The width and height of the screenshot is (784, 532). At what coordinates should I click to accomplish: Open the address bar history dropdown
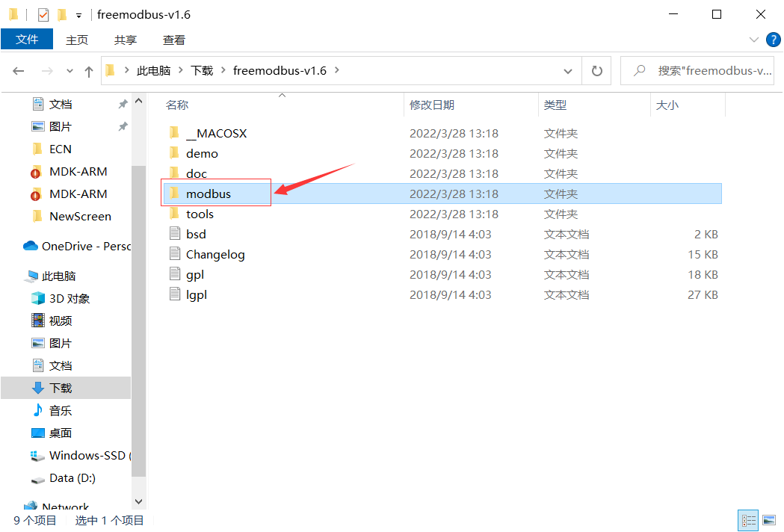[x=567, y=70]
